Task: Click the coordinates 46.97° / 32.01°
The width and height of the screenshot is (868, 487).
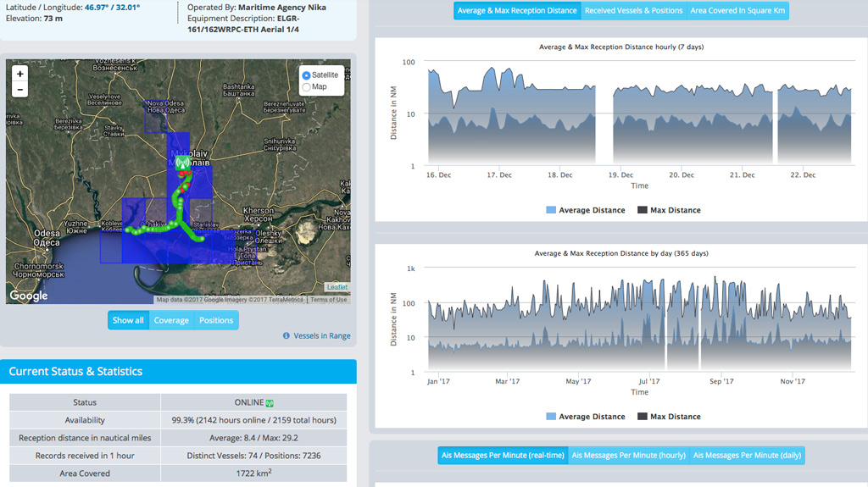Action: [x=113, y=7]
